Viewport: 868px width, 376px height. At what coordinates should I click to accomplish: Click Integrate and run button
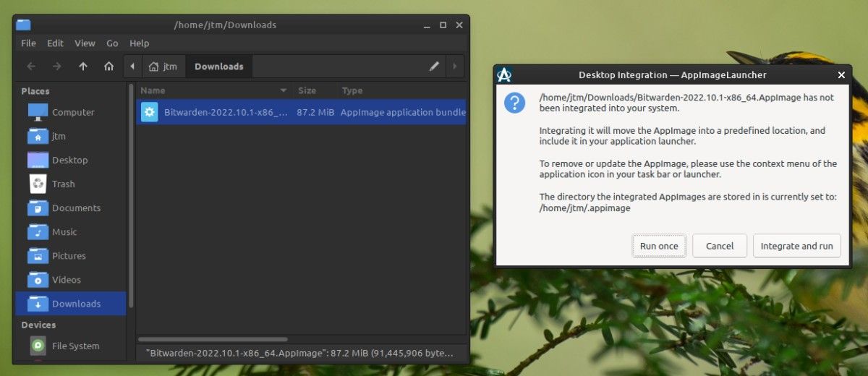797,246
